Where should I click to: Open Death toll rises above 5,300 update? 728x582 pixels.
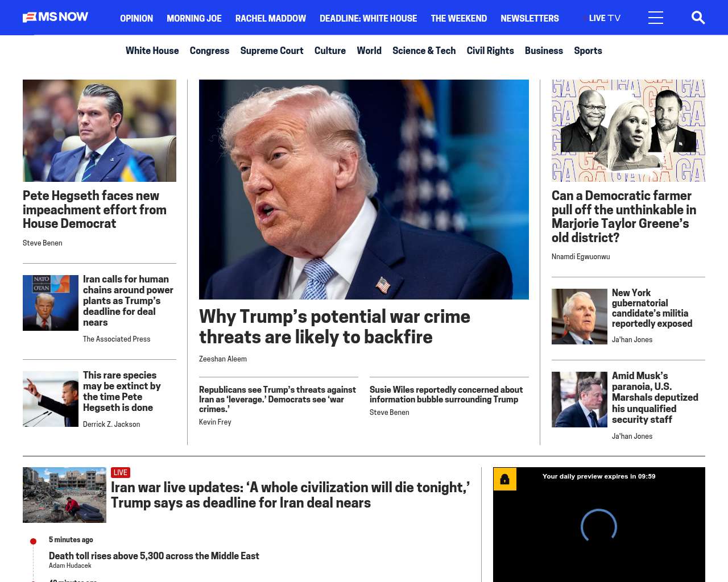(154, 556)
